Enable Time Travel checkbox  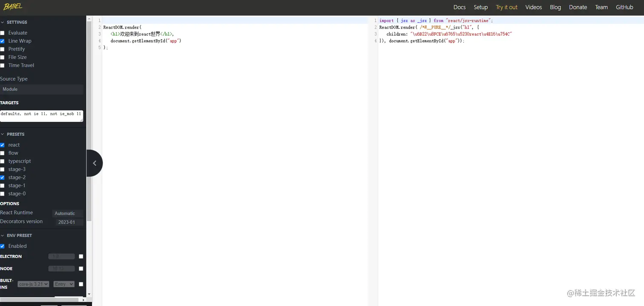[x=3, y=65]
